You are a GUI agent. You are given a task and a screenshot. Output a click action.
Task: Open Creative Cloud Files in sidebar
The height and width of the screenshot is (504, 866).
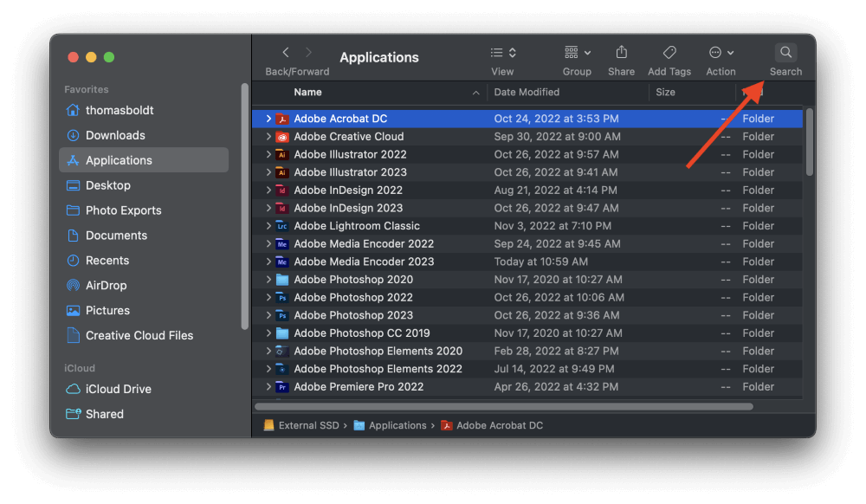pos(144,336)
